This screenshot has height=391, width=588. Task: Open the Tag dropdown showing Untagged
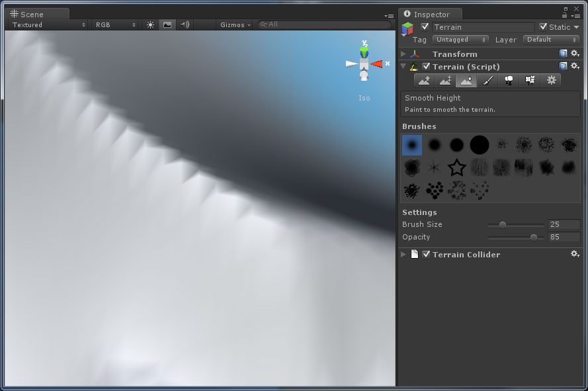click(x=460, y=40)
